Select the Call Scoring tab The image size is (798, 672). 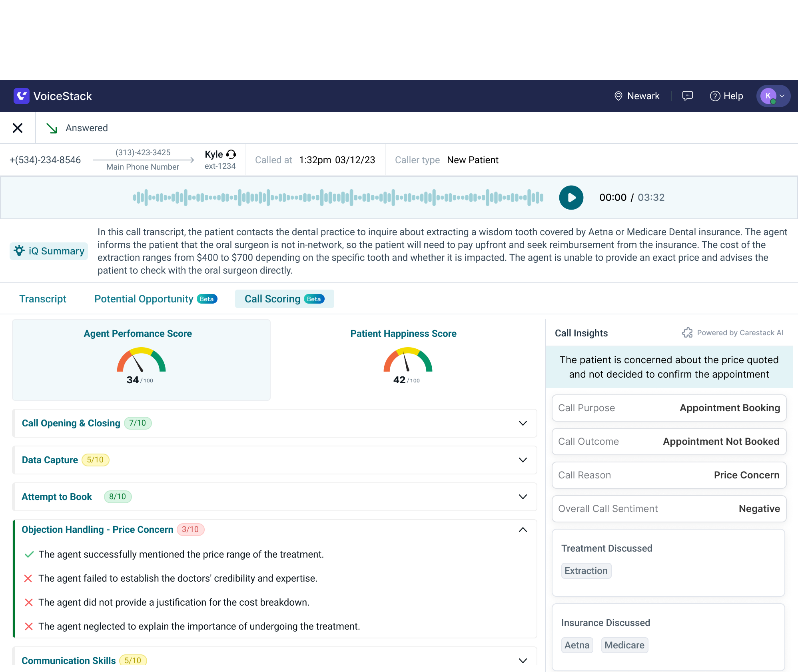coord(284,299)
